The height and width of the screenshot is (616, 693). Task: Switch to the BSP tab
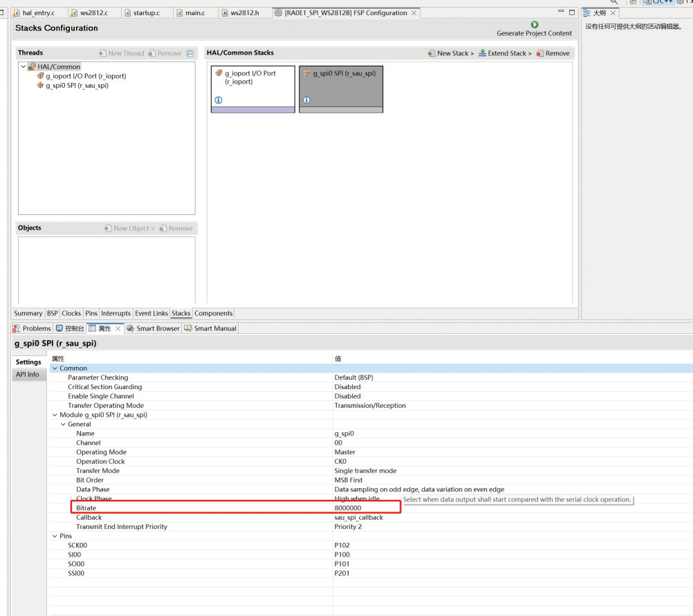coord(52,313)
